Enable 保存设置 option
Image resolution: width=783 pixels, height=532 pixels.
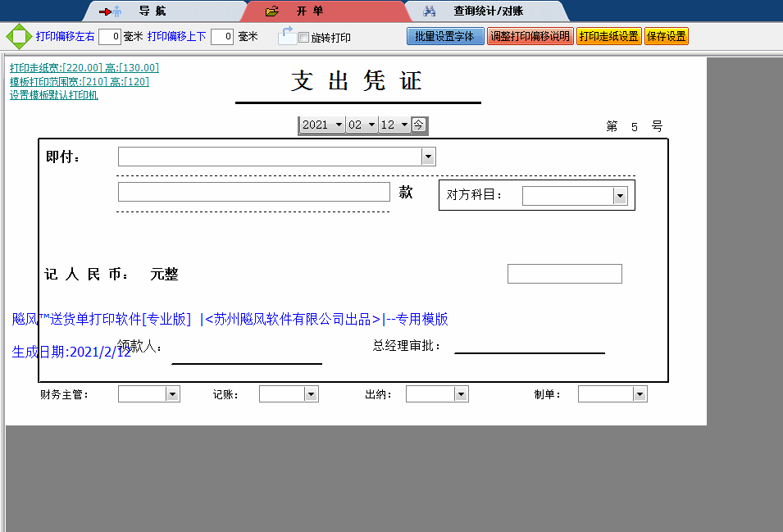666,36
